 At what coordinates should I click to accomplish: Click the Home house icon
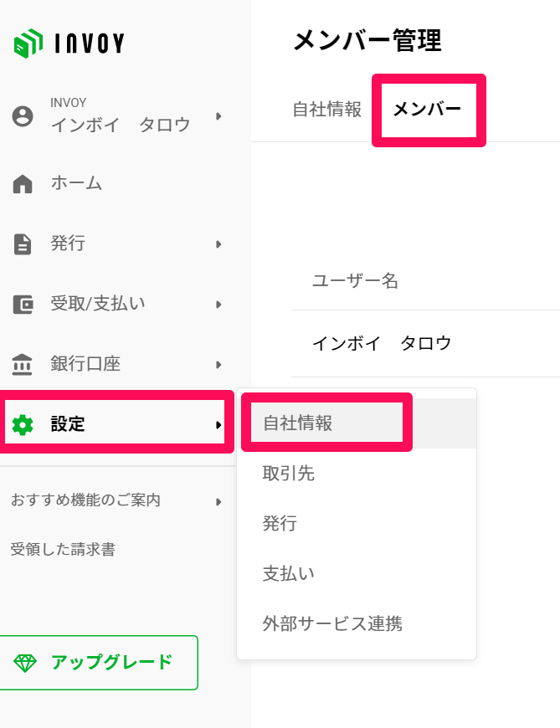pyautogui.click(x=23, y=184)
